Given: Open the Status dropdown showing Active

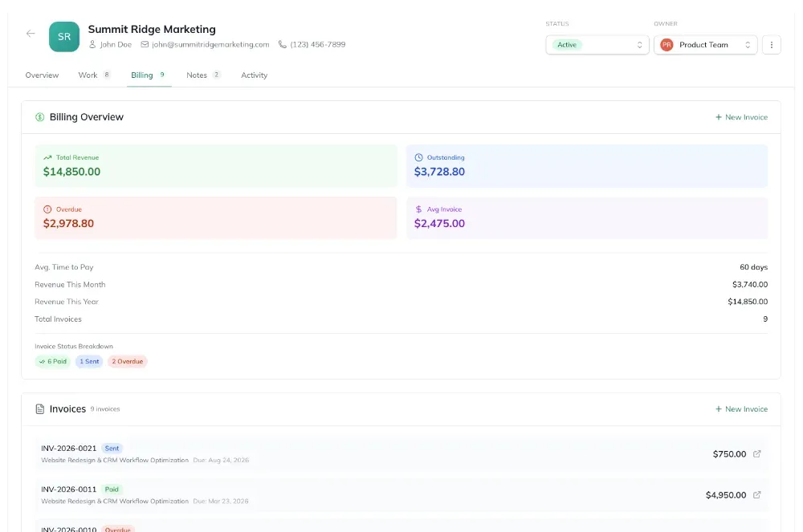Looking at the screenshot, I should pos(597,44).
